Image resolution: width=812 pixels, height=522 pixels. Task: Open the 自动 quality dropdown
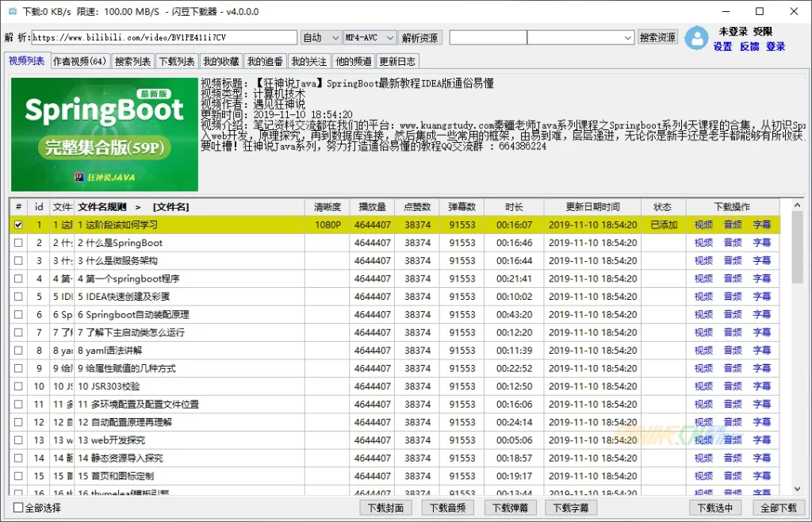tap(321, 38)
